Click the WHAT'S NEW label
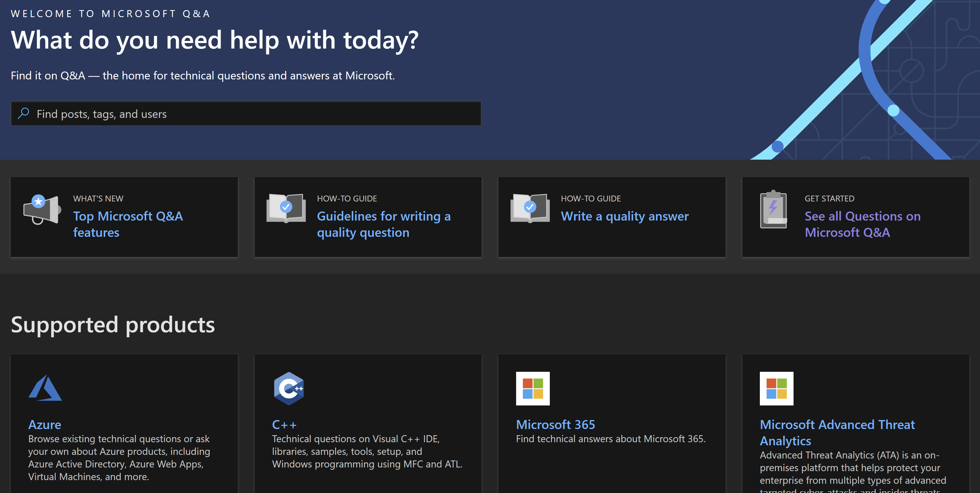The width and height of the screenshot is (980, 493). (98, 198)
